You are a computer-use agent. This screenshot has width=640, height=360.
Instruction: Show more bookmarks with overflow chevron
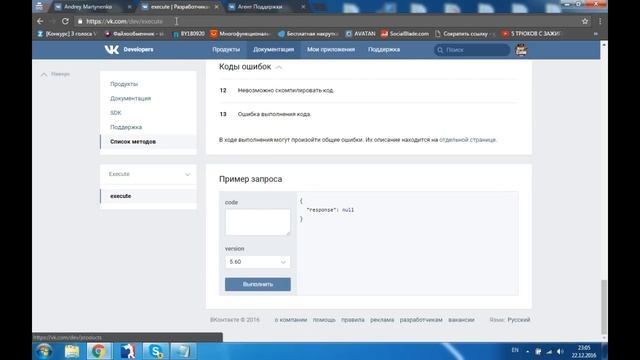click(x=596, y=34)
